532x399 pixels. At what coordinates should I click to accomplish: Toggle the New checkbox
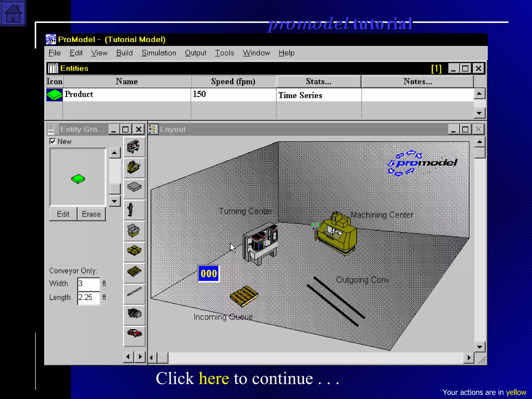[53, 141]
